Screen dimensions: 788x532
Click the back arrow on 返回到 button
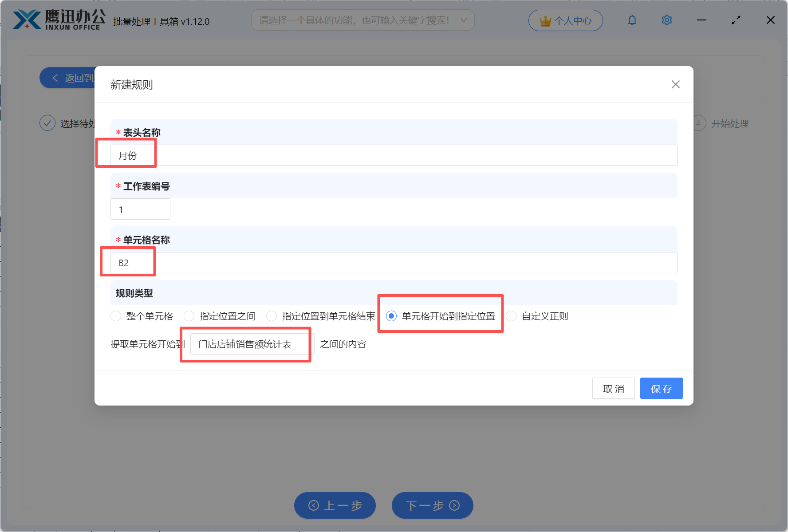coord(55,78)
